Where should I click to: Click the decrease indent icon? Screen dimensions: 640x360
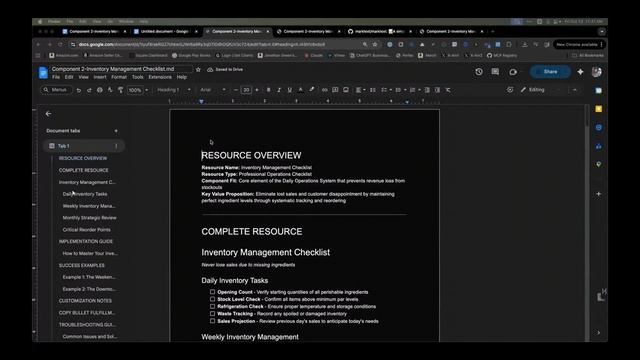(427, 90)
